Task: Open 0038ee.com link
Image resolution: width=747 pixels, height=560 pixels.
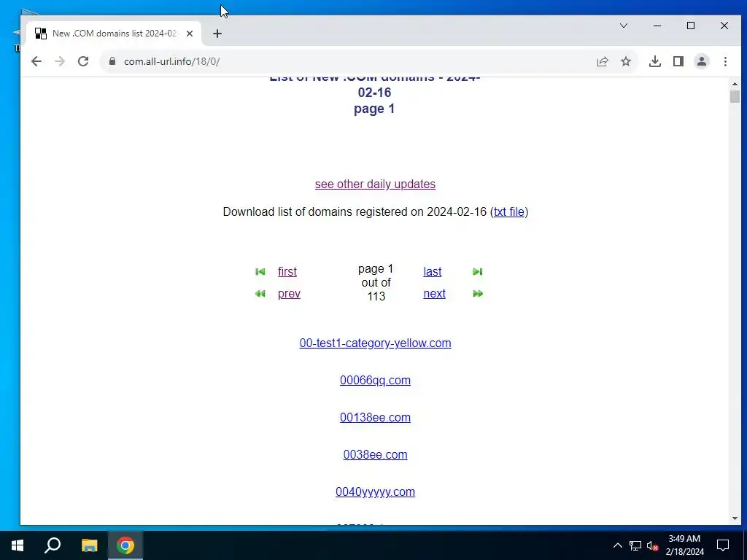Action: coord(376,455)
